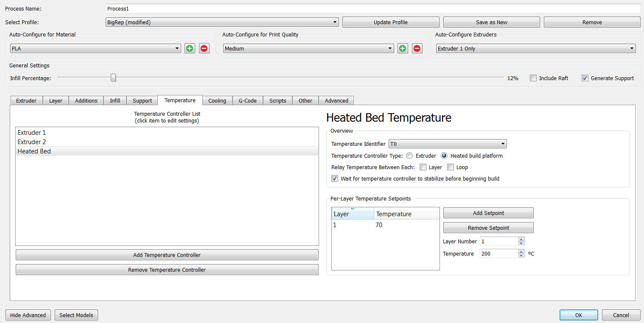Open the G-Code tab
644x323 pixels.
(x=247, y=100)
